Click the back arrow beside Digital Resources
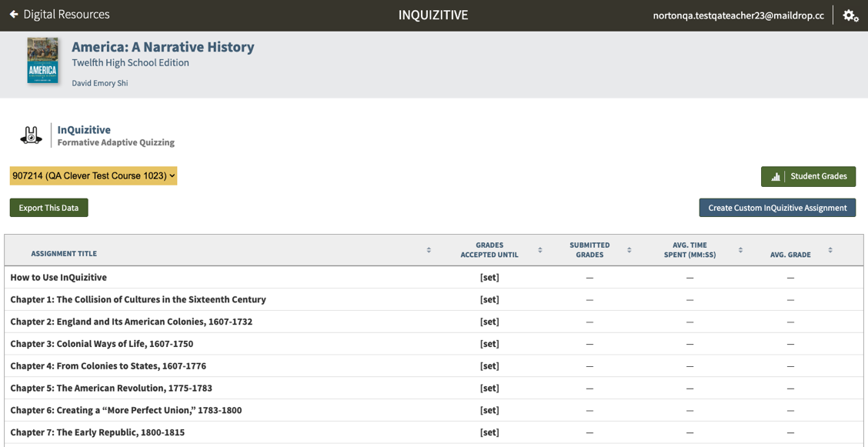The width and height of the screenshot is (868, 447). click(14, 15)
